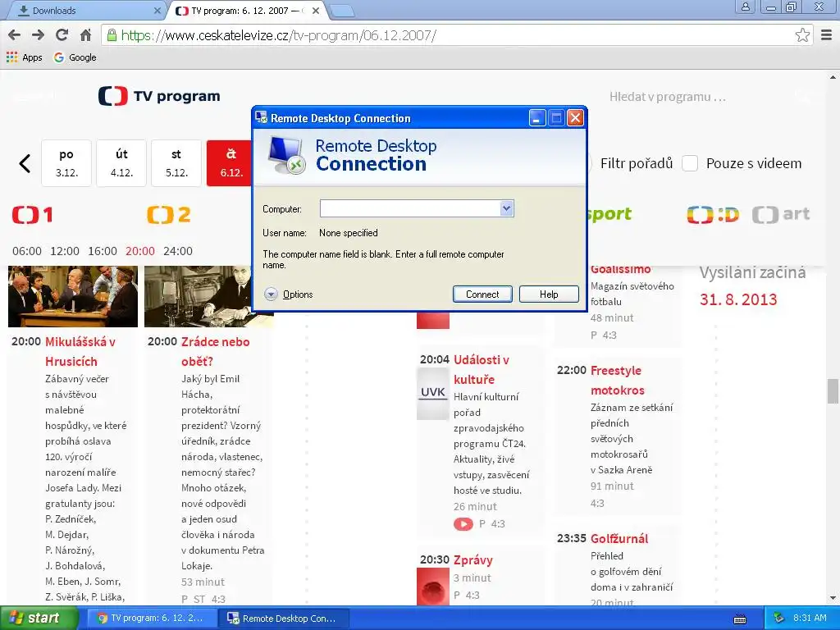Switch to Remote Desktop Con... taskbar button
This screenshot has height=630, width=840.
point(285,619)
